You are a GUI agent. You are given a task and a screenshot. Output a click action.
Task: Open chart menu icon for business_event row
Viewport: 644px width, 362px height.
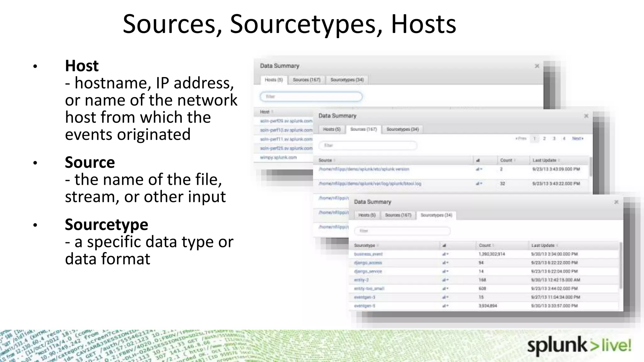445,254
